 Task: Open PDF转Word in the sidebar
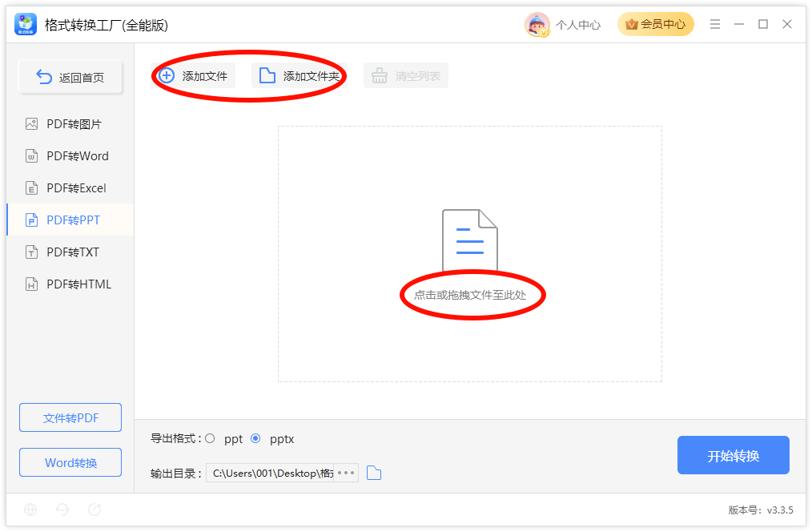pos(70,156)
